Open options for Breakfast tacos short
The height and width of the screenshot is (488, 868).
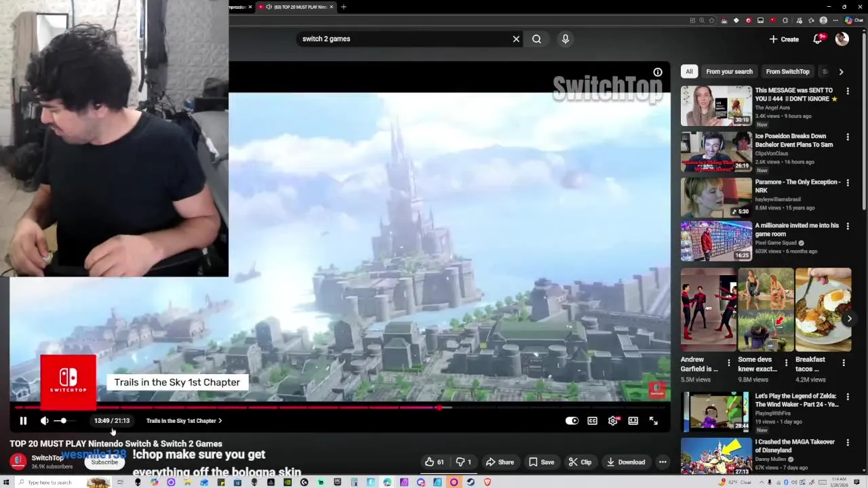click(x=844, y=363)
